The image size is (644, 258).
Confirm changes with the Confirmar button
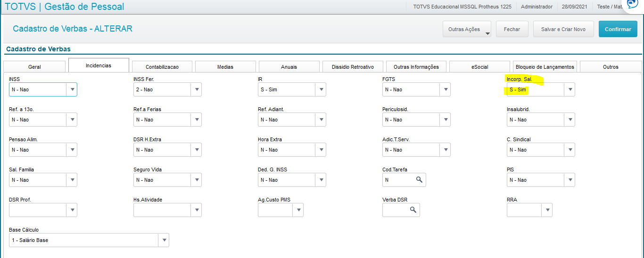pos(618,29)
